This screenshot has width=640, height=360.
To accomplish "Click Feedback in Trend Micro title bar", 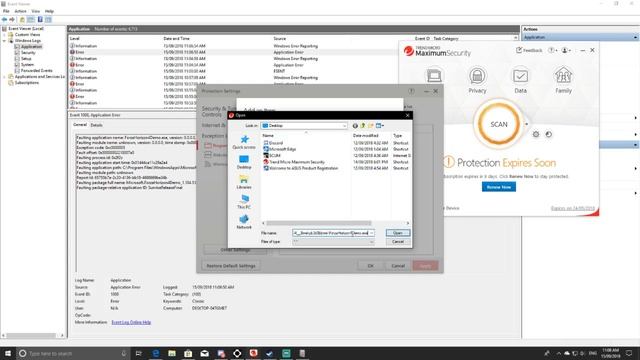I will (x=529, y=50).
